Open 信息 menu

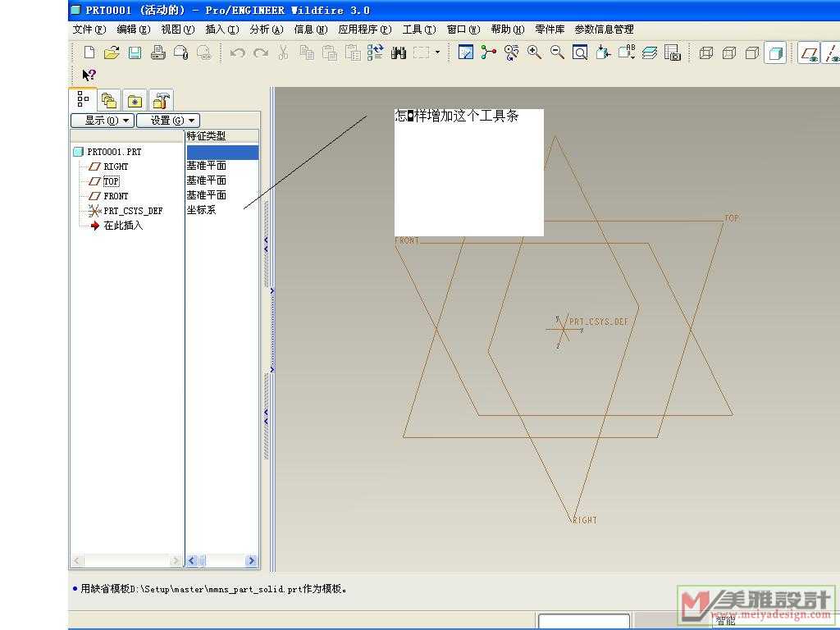[311, 30]
